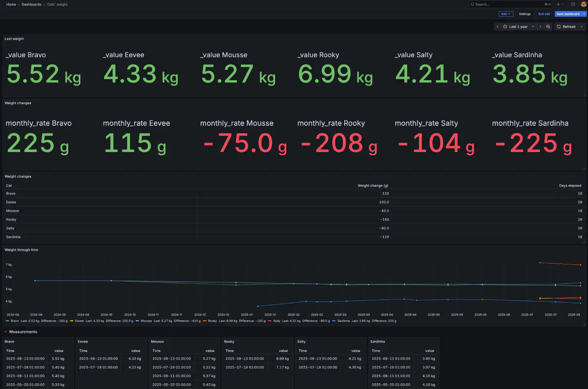The width and height of the screenshot is (588, 389).
Task: Toggle Eevee series in the chart legend
Action: (79, 321)
